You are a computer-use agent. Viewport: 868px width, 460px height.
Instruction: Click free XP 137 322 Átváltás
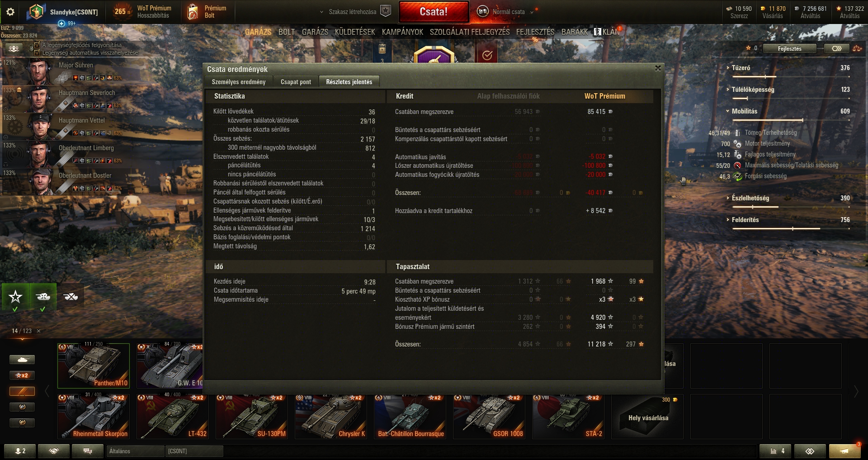(x=850, y=12)
